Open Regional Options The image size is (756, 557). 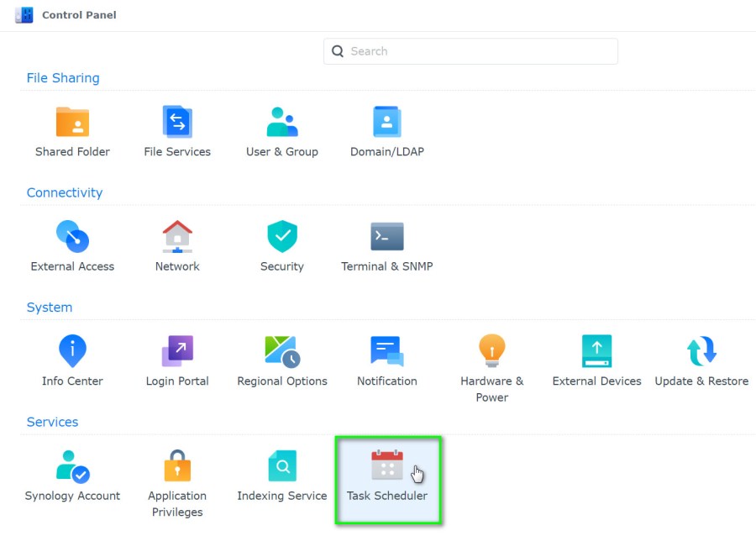[281, 359]
